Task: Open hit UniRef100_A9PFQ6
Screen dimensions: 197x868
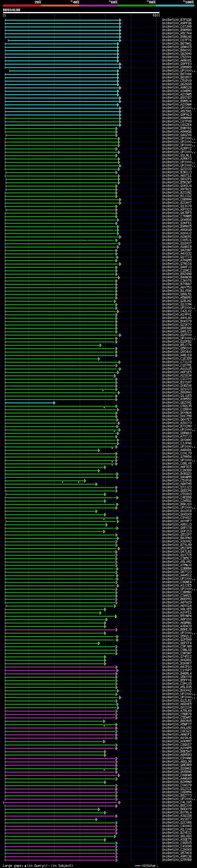Action: pyautogui.click(x=177, y=23)
